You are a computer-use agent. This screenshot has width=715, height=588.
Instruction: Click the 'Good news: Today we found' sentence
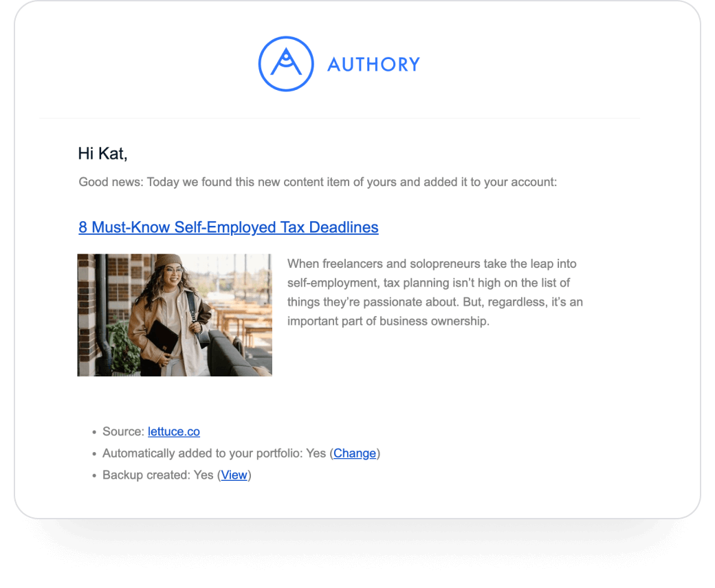[x=318, y=182]
